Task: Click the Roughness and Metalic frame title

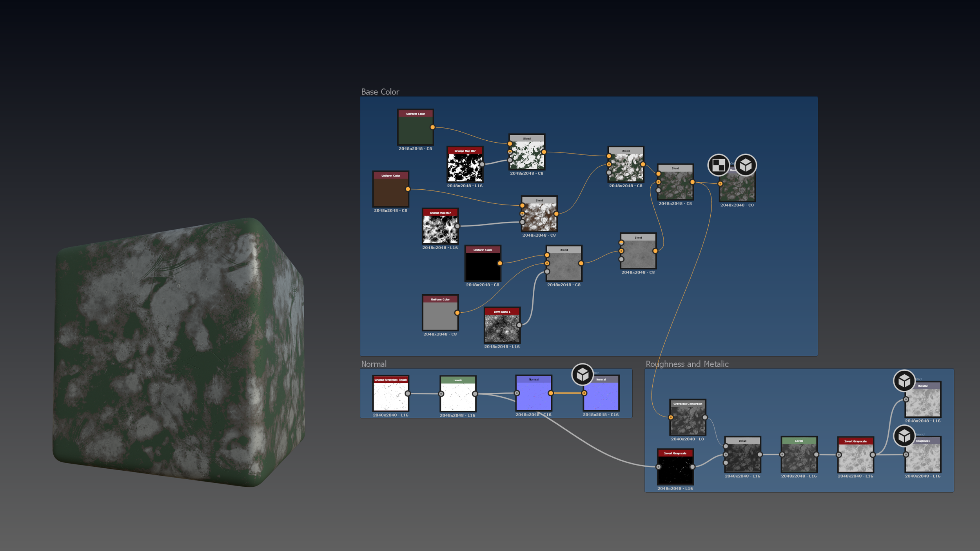Action: point(687,364)
